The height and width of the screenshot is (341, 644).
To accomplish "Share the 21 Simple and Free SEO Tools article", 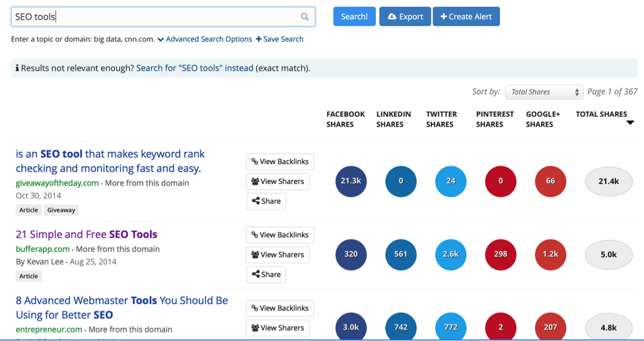I will [x=266, y=274].
